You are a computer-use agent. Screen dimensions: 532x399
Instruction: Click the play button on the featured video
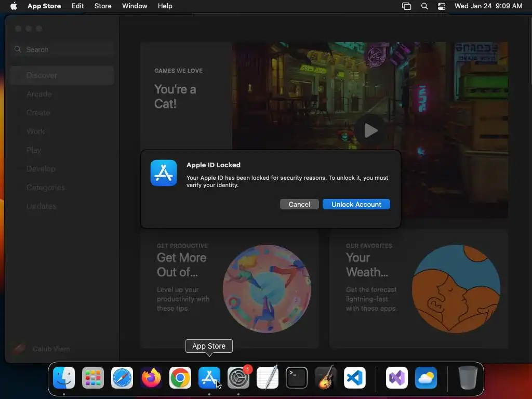pos(371,130)
